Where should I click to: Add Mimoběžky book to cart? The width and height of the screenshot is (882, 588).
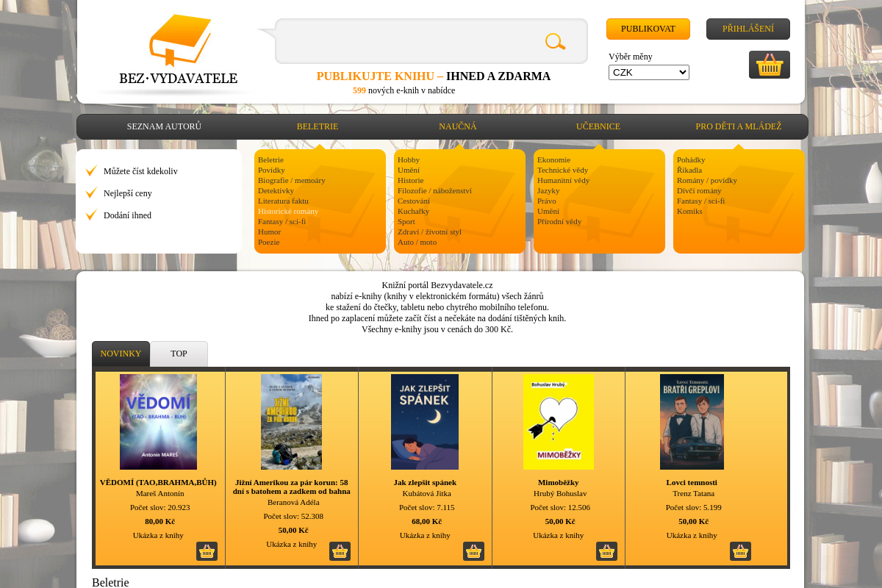606,551
